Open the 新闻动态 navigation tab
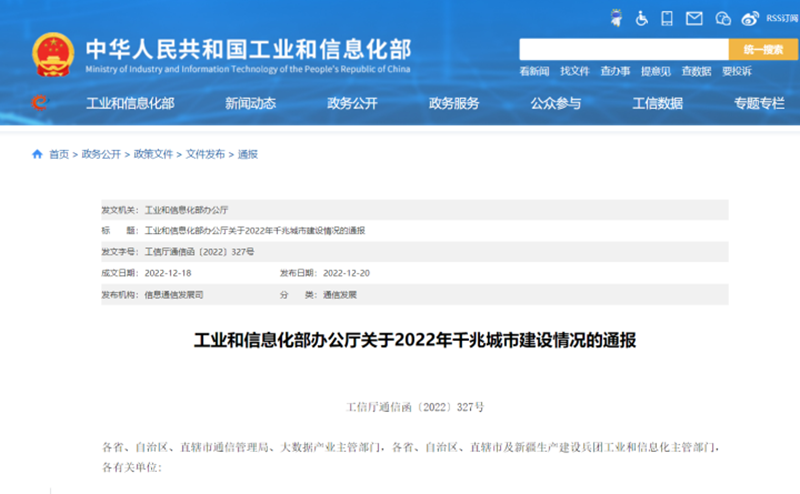 point(250,103)
